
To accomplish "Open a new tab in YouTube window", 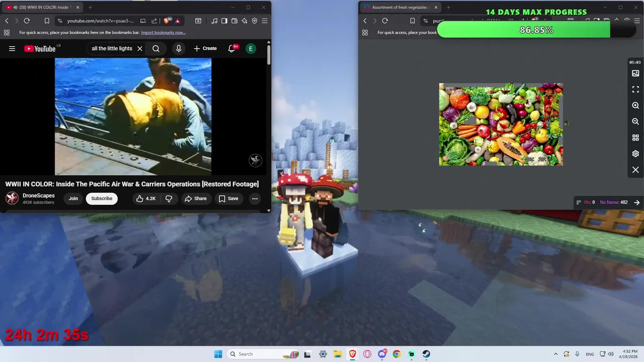I will click(90, 8).
